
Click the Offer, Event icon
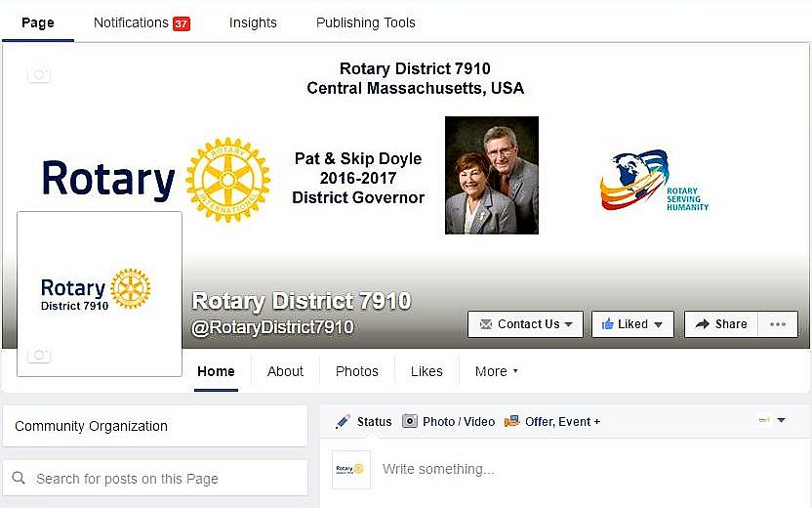tap(512, 422)
